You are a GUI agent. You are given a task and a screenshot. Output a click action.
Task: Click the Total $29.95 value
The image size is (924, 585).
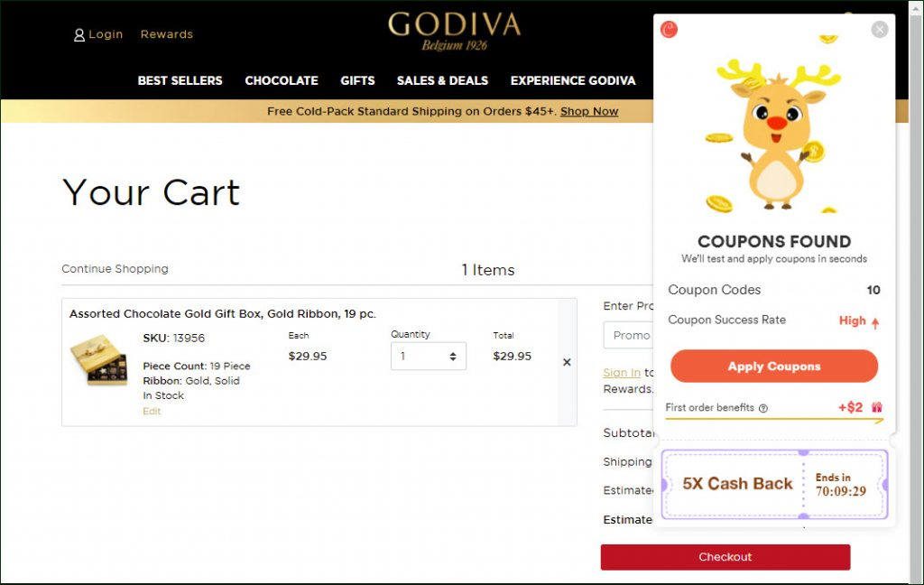513,357
